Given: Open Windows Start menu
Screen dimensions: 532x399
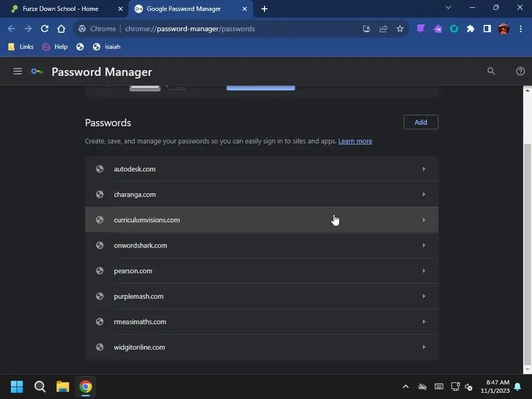Looking at the screenshot, I should [x=17, y=387].
